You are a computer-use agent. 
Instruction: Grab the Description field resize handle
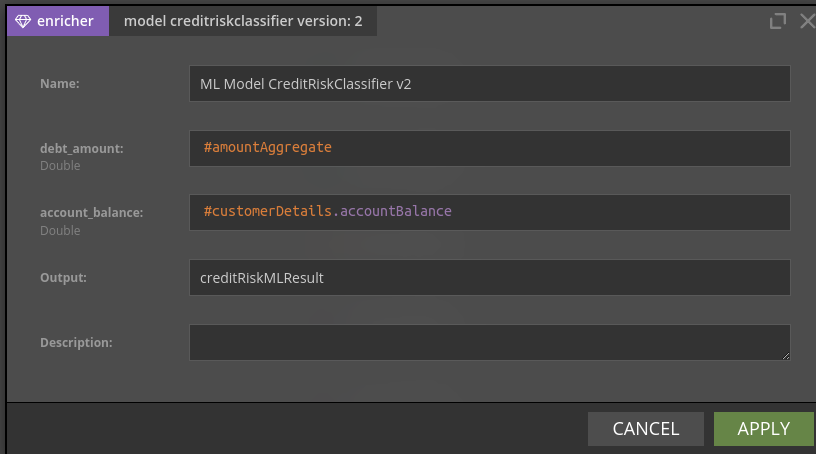pos(785,356)
